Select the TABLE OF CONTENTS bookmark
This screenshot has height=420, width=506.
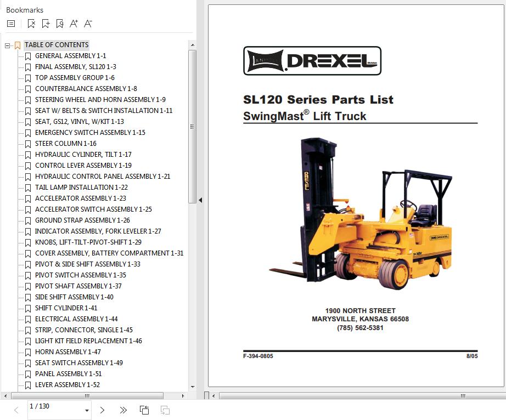56,45
